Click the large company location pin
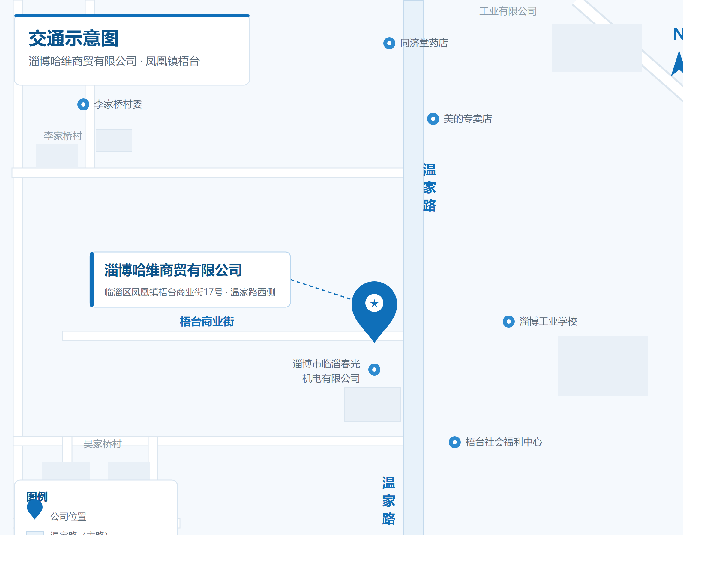This screenshot has width=720, height=588. click(374, 312)
